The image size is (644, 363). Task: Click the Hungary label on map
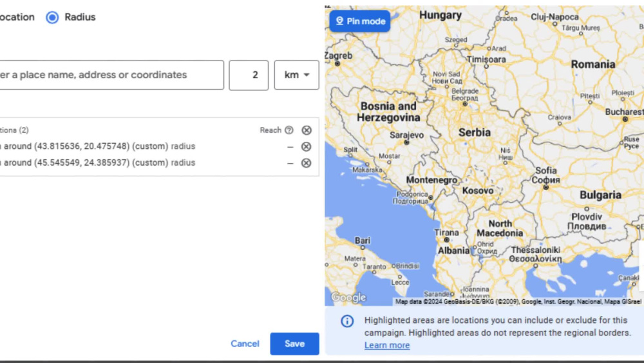[x=440, y=15]
